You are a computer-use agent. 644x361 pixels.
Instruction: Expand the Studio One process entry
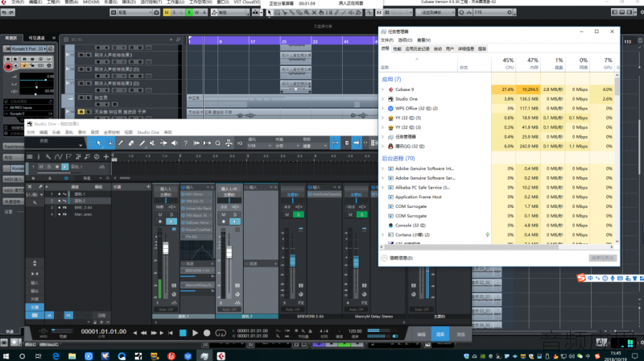[383, 99]
